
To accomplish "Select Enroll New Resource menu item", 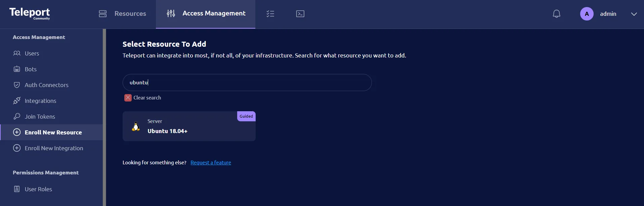I will coord(51,132).
